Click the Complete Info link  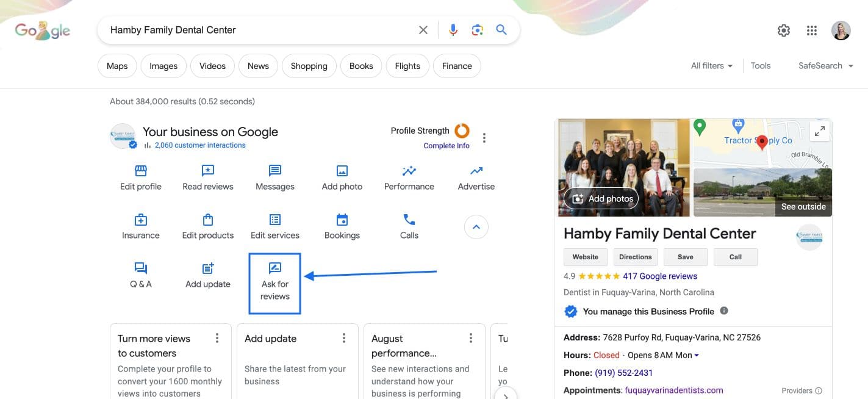pyautogui.click(x=447, y=146)
